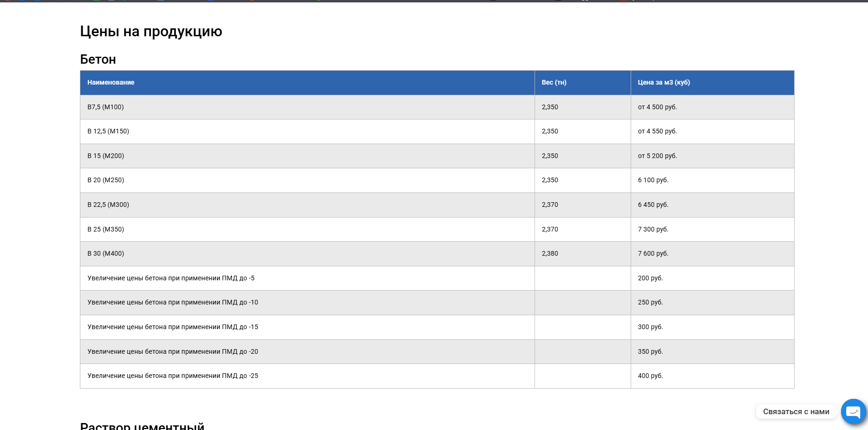Select the ПМД до -20 surcharge row
Screen dimensions: 868x430
coord(173,351)
